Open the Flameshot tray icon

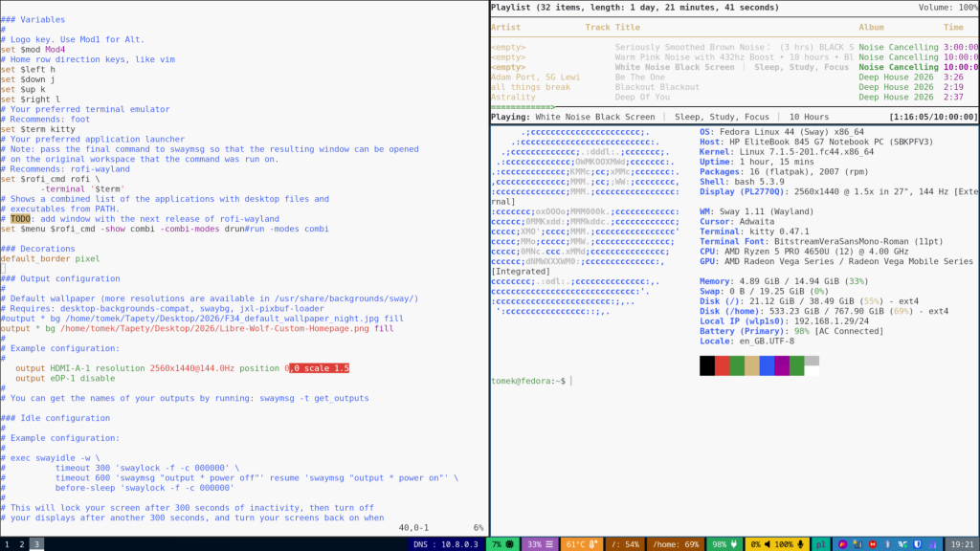click(x=842, y=544)
